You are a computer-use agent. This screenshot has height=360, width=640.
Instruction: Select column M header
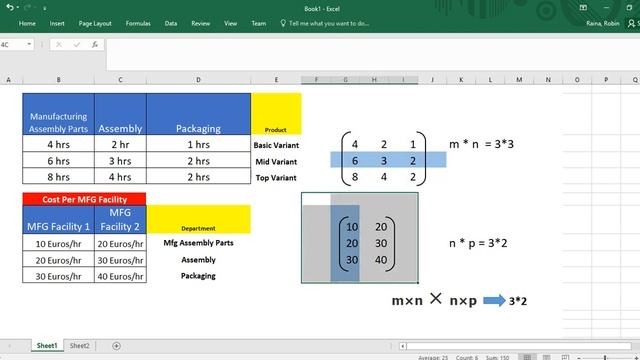[519, 80]
